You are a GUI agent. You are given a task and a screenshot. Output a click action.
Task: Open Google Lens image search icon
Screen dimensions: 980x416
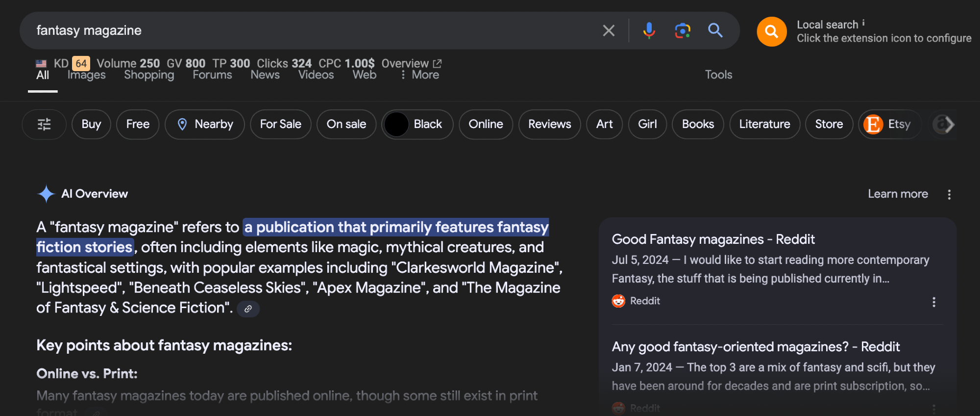tap(682, 30)
